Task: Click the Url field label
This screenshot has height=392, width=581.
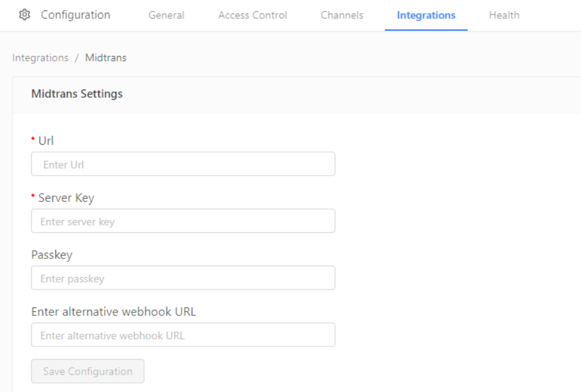Action: (46, 140)
